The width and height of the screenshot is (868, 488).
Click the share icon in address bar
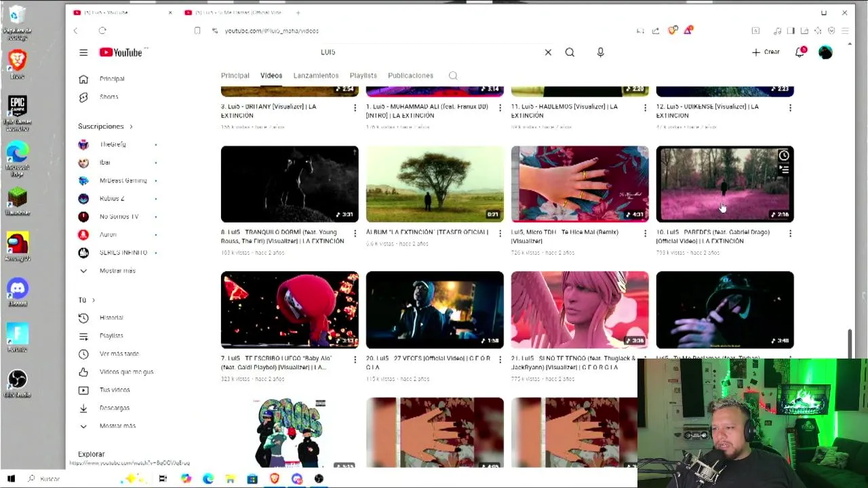click(656, 30)
